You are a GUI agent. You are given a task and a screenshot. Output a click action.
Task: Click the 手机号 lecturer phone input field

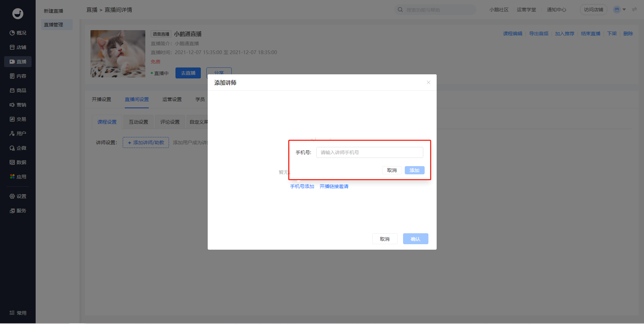tap(370, 152)
